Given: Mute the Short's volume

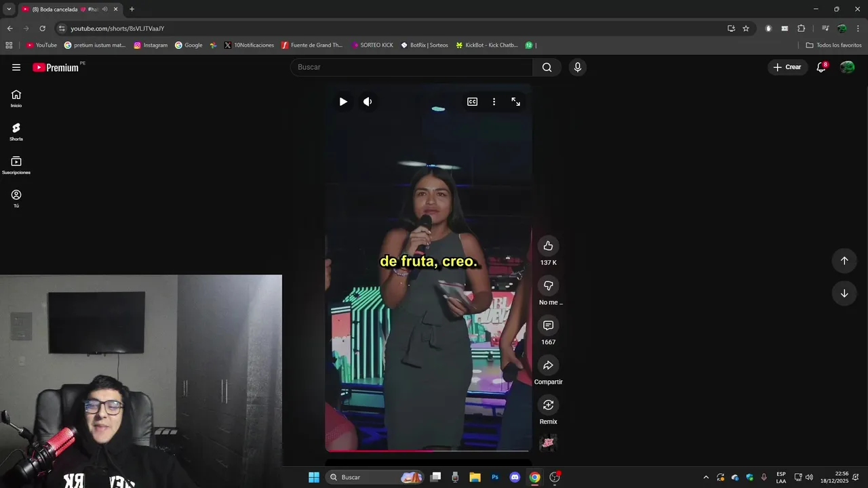Looking at the screenshot, I should pyautogui.click(x=368, y=102).
